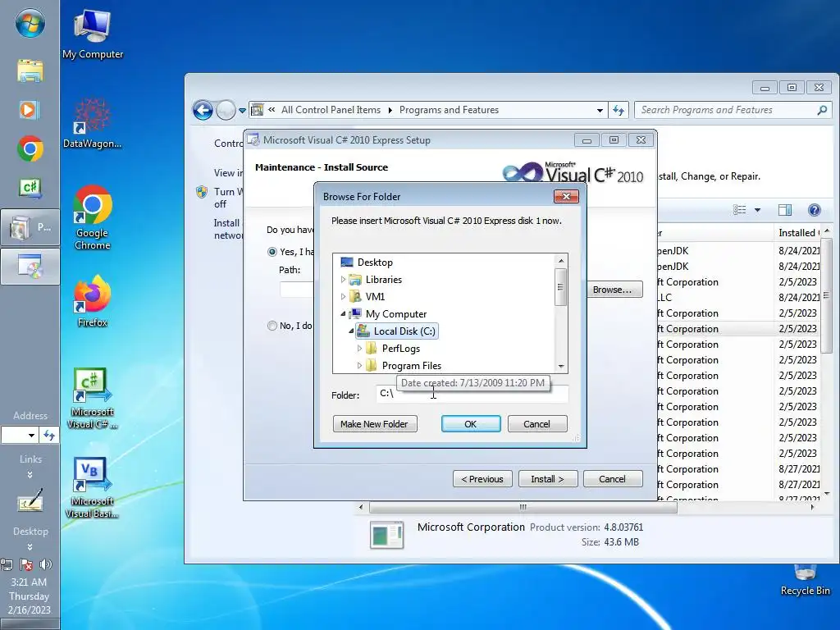Click the All Control Panel Items breadcrumb

(x=331, y=110)
